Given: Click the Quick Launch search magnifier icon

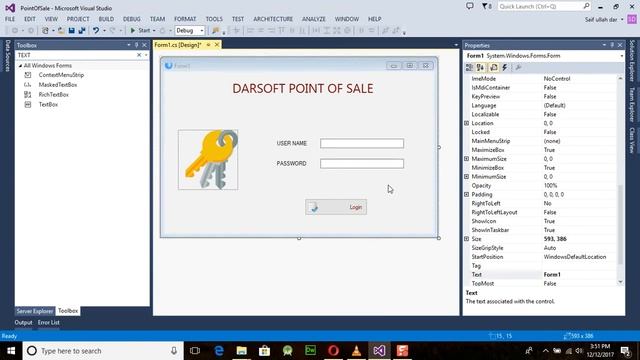Looking at the screenshot, I should coord(586,6).
